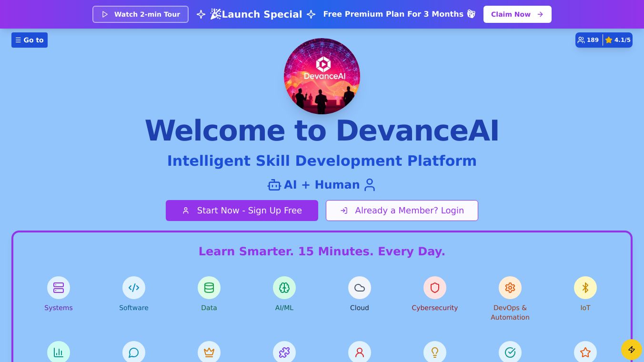This screenshot has height=362, width=644.
Task: Select the IoT bluetooth icon
Action: coord(585,288)
